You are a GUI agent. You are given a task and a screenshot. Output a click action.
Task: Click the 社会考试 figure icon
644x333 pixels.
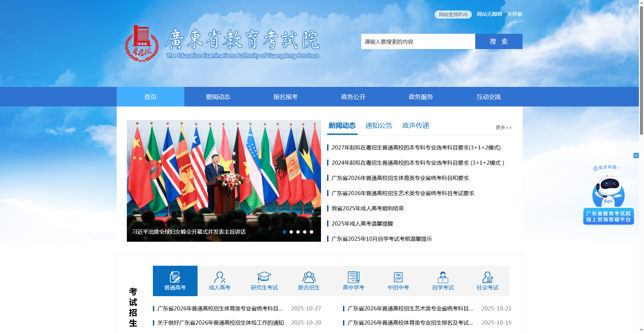(x=487, y=278)
